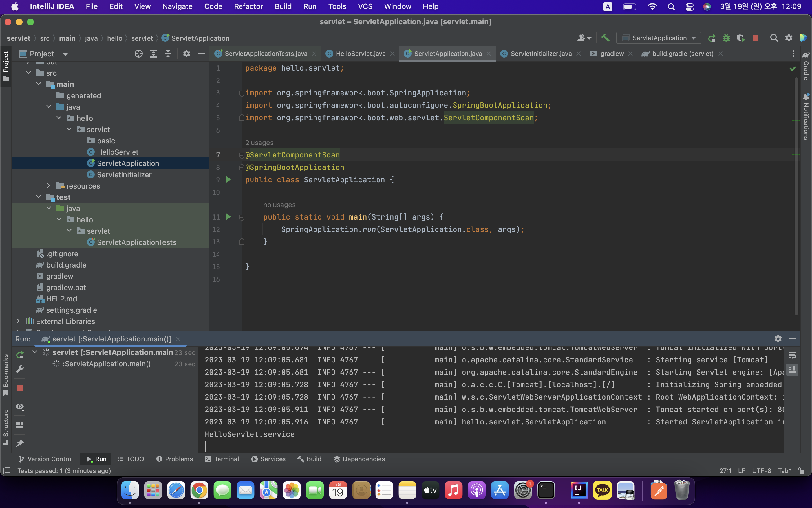This screenshot has height=508, width=812.
Task: Switch to the ServletInitializer.java tab
Action: tap(540, 54)
